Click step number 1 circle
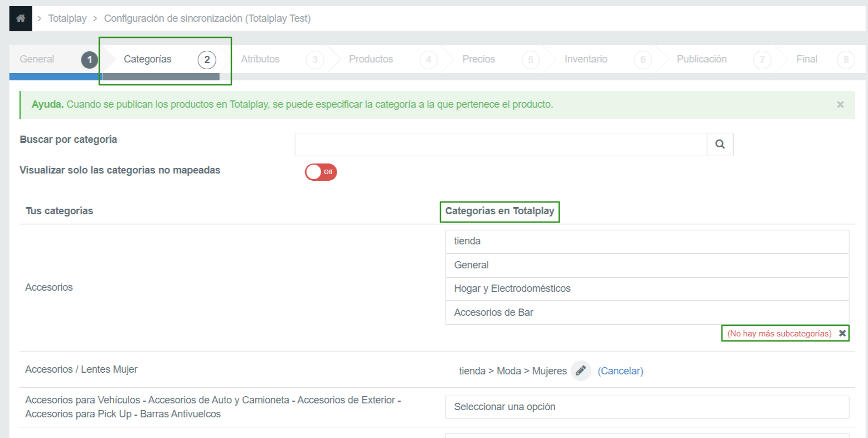 (89, 60)
